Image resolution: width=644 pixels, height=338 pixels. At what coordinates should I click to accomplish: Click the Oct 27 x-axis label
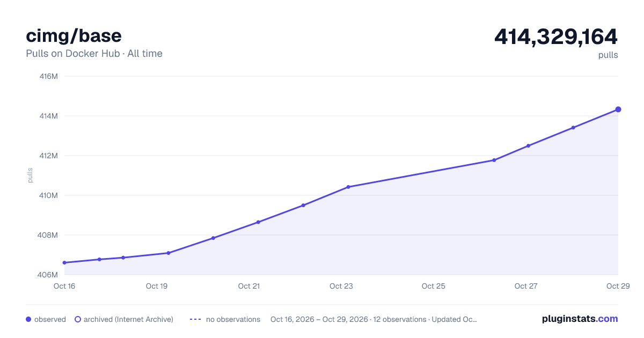click(526, 286)
